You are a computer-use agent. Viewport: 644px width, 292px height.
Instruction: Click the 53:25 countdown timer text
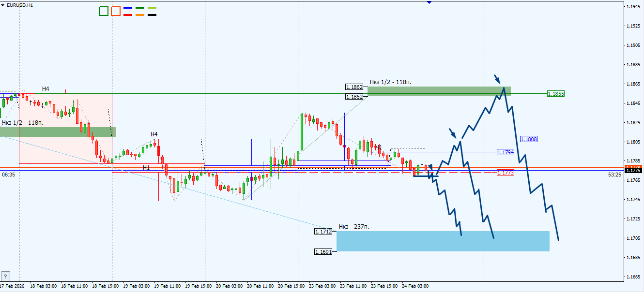tap(614, 175)
